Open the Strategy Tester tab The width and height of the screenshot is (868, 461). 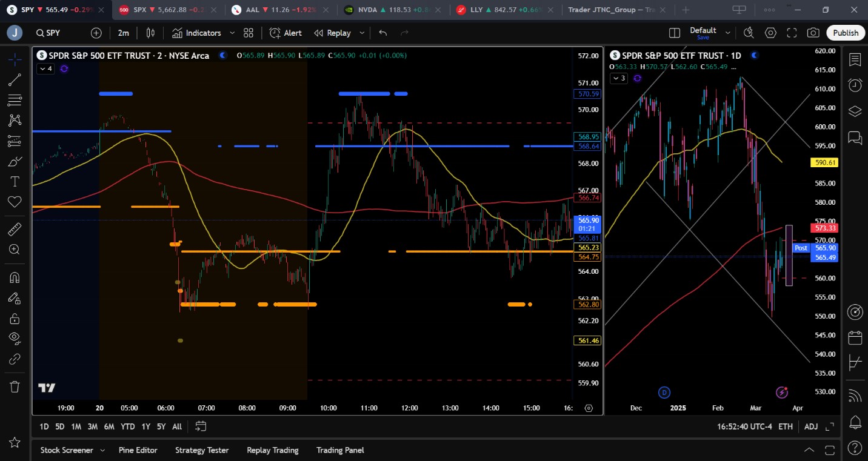point(202,450)
